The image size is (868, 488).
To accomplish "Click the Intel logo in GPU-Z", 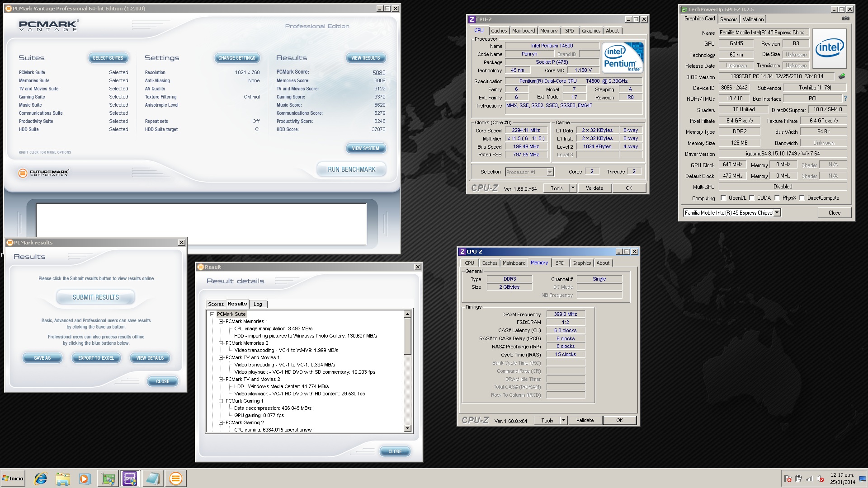I will coord(829,48).
